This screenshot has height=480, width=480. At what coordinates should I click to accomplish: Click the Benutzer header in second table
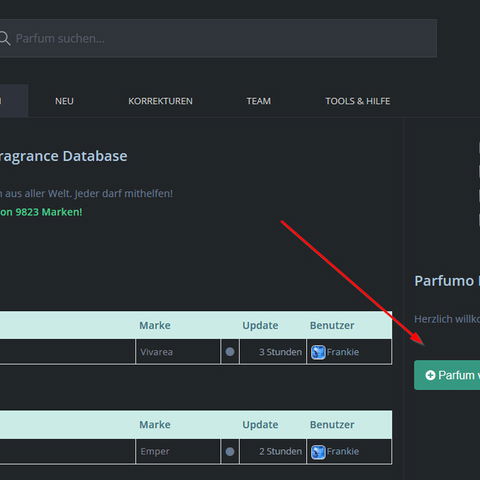point(332,425)
